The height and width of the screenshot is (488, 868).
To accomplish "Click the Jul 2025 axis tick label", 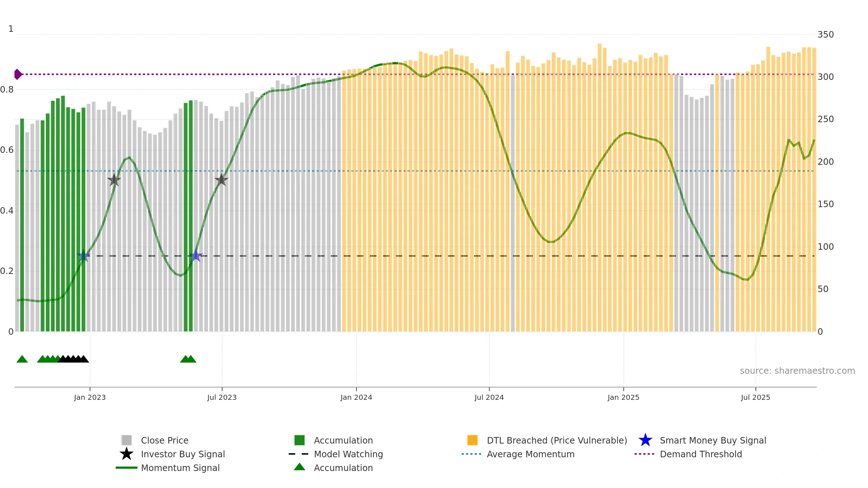I will tap(756, 398).
